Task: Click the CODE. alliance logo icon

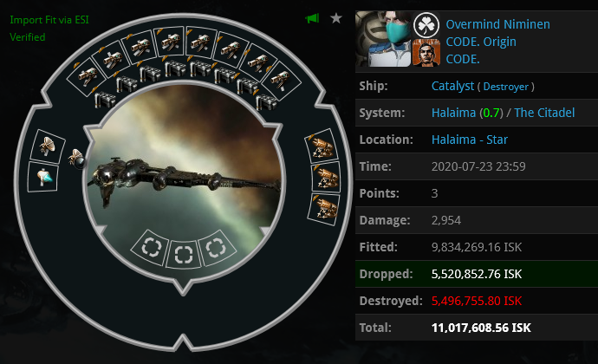Action: (x=426, y=53)
